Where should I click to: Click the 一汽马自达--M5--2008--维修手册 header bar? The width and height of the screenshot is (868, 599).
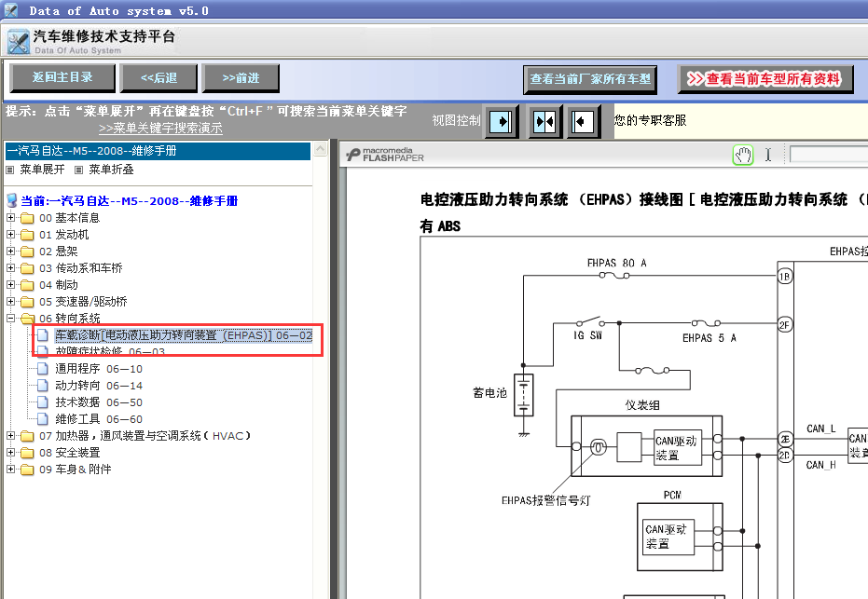pos(158,151)
